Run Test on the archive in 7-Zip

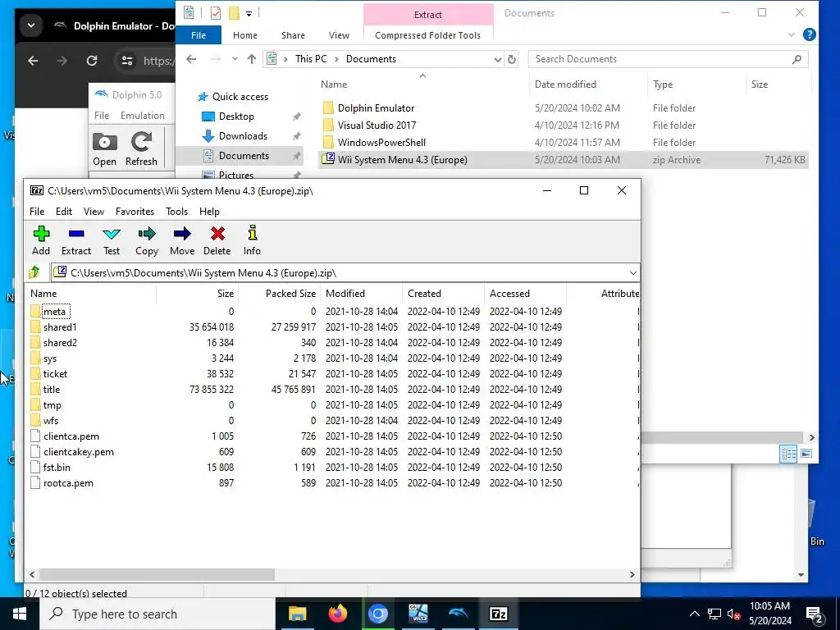(x=112, y=240)
